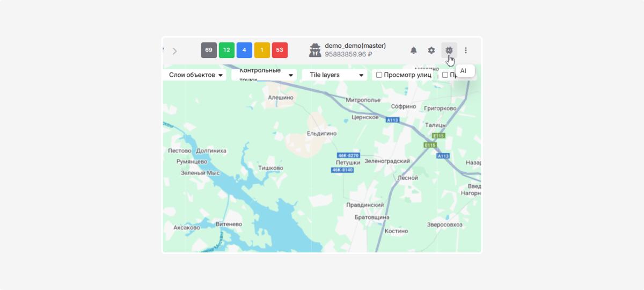
Task: Toggle the partially hidden checkbox beside Просмотр улиц
Action: coord(445,75)
